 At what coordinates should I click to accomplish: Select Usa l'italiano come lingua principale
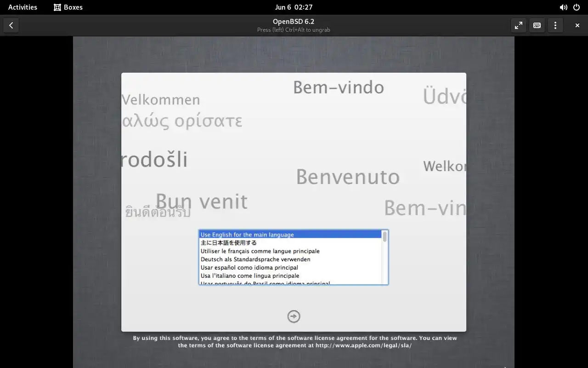(x=290, y=276)
